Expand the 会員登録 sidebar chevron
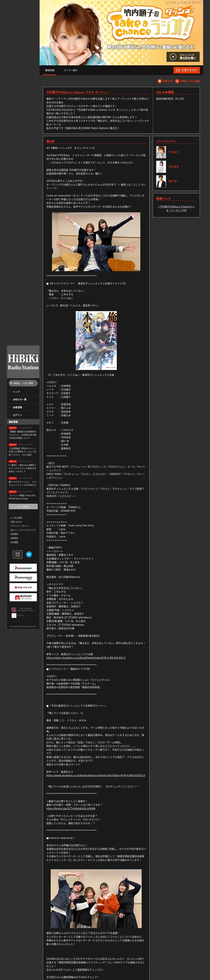 click(10, 408)
